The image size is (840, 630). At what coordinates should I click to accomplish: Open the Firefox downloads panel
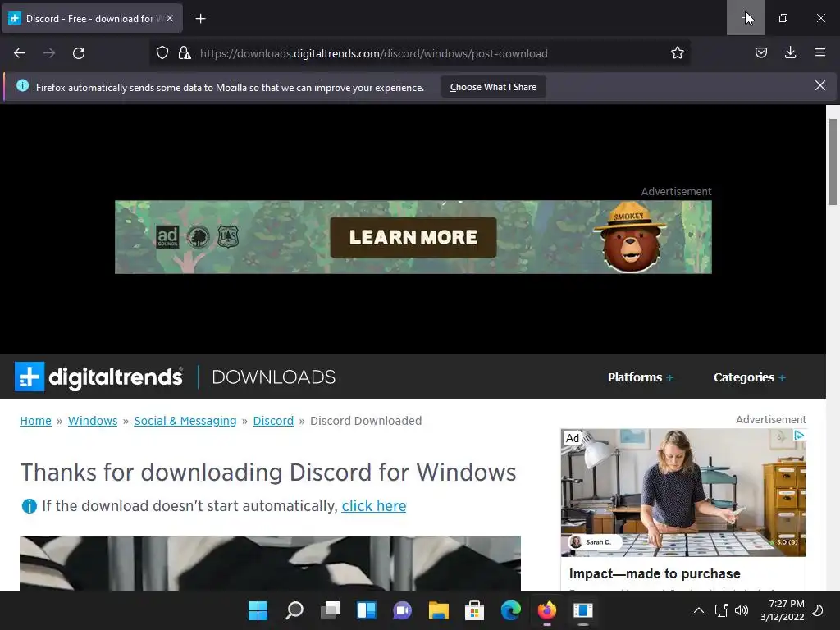coord(790,52)
